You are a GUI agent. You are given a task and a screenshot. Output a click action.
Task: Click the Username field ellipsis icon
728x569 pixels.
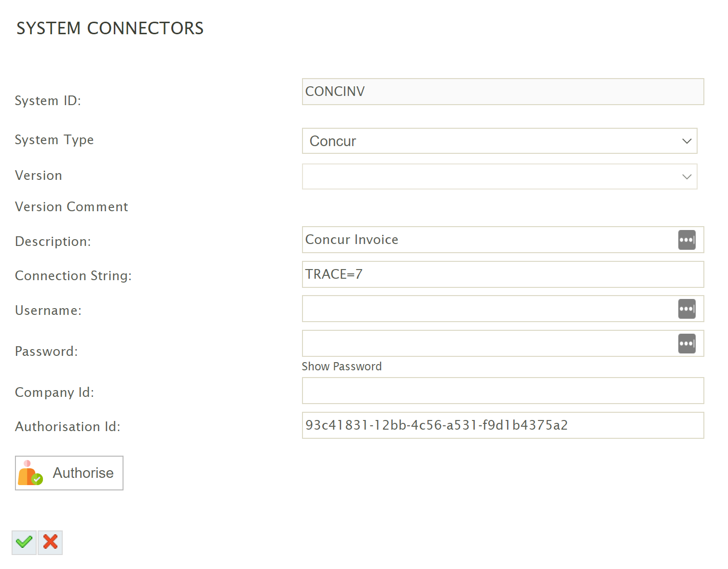[687, 309]
